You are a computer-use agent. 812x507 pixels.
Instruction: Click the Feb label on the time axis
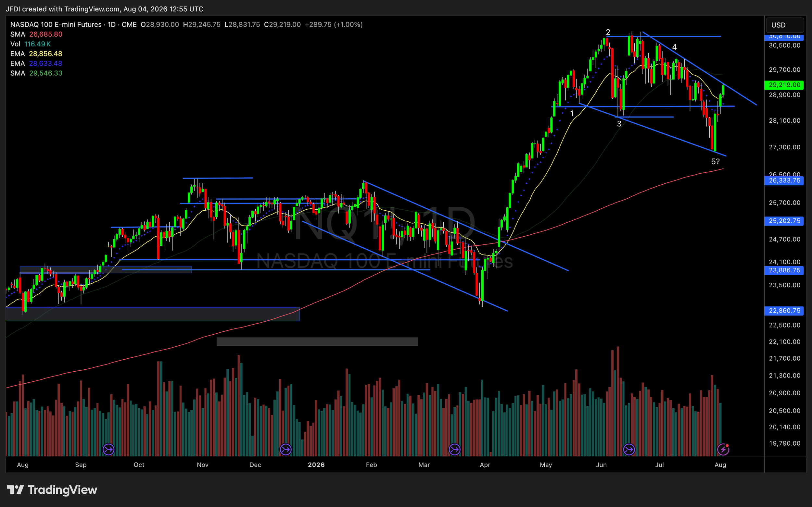coord(372,465)
